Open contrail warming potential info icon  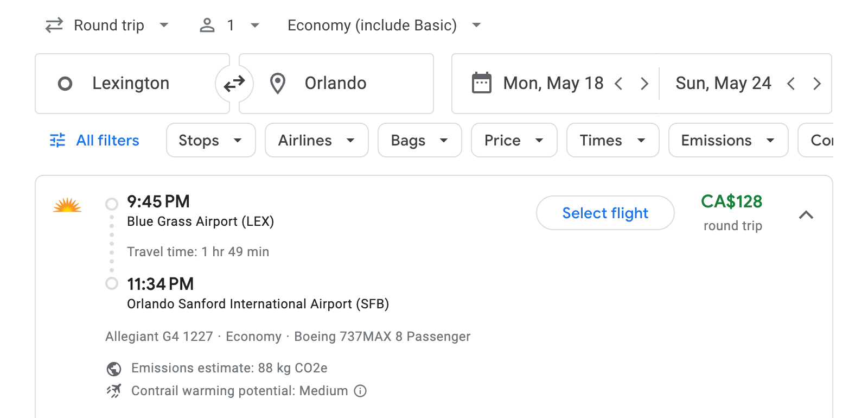pyautogui.click(x=360, y=391)
